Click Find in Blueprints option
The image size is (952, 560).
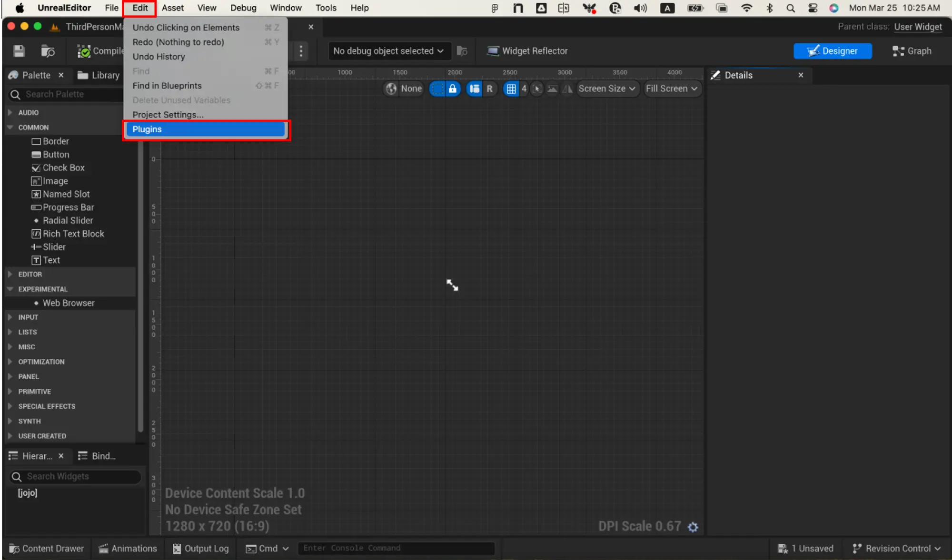point(168,85)
